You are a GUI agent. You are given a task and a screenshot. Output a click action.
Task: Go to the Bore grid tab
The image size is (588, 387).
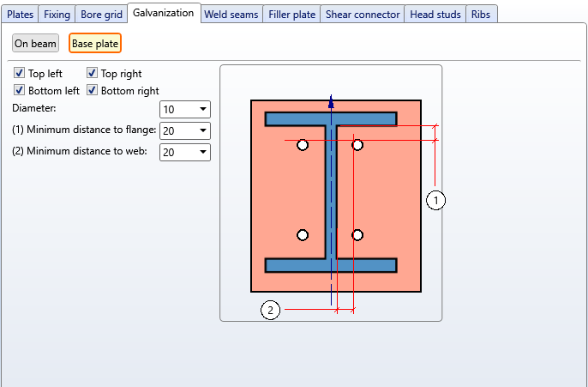101,14
